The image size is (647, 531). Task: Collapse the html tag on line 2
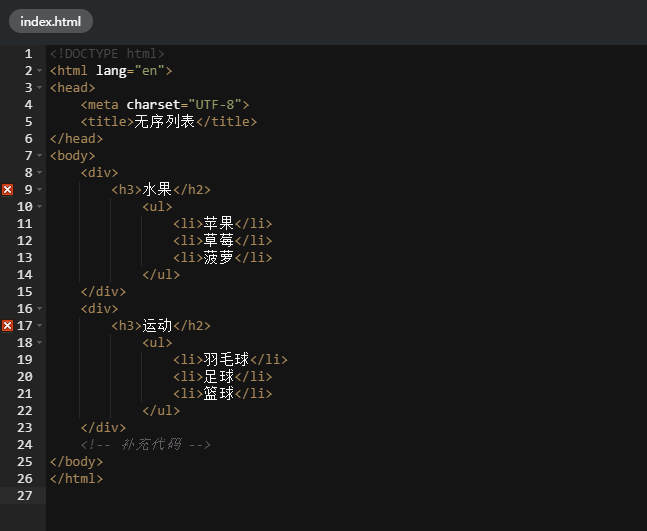[x=40, y=71]
